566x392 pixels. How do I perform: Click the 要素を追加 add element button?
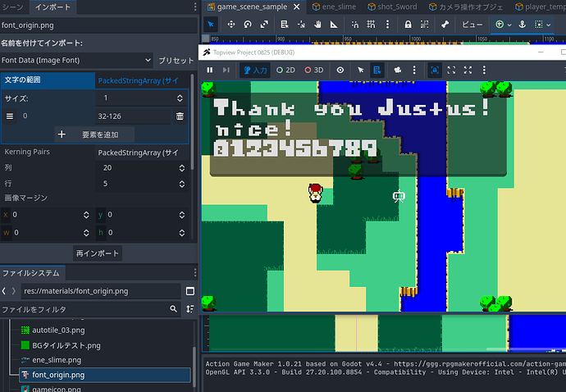[94, 134]
